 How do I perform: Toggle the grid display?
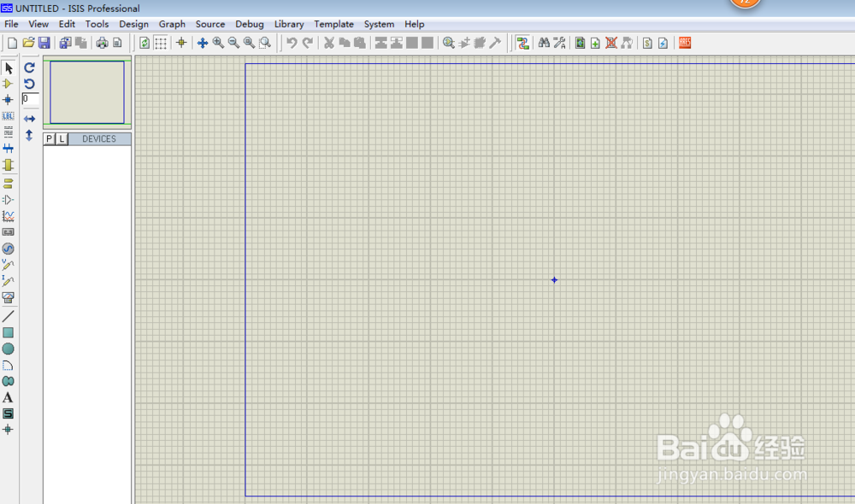[161, 43]
